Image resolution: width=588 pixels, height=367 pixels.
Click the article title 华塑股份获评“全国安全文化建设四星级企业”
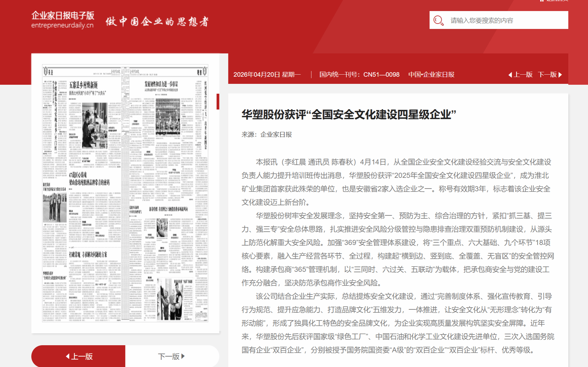coord(349,115)
